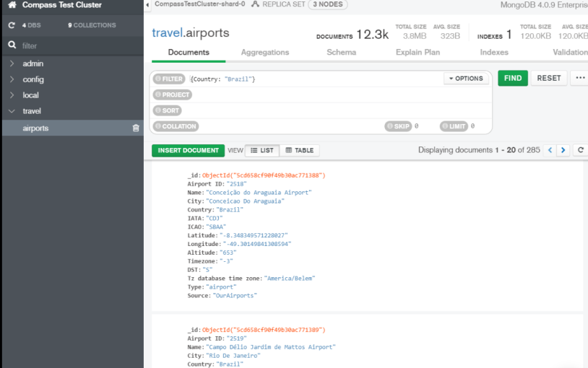Click the SORT info label
This screenshot has width=588, height=368.
168,110
